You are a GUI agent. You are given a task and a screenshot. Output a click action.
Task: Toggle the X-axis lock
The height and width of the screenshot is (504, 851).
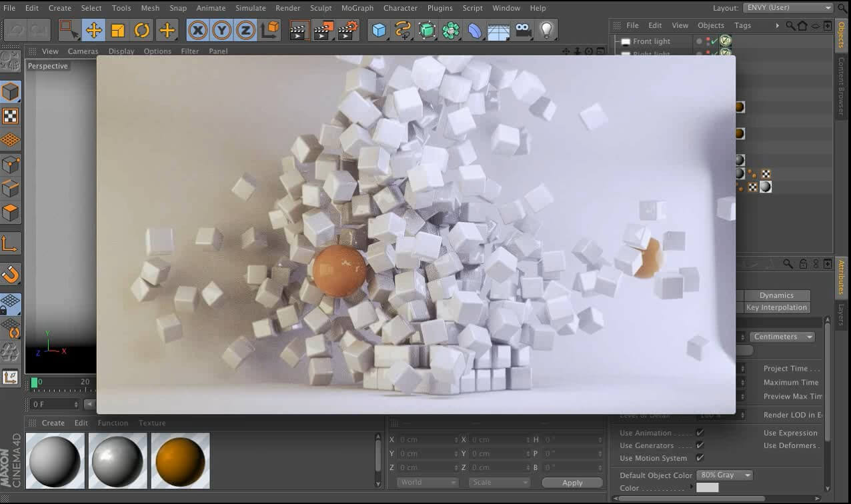click(197, 30)
